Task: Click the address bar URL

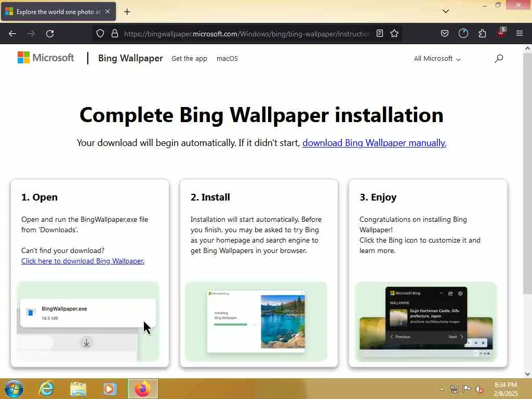Action: coord(247,34)
